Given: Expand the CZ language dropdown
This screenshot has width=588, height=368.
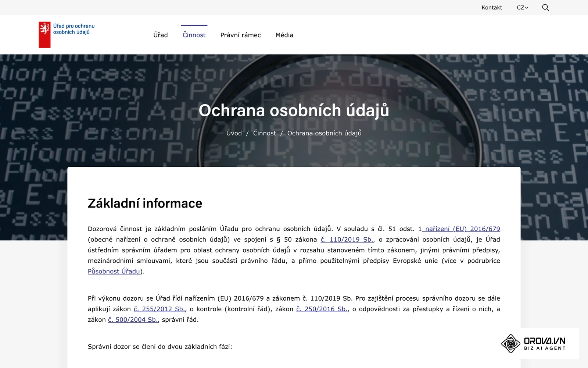Looking at the screenshot, I should [523, 7].
